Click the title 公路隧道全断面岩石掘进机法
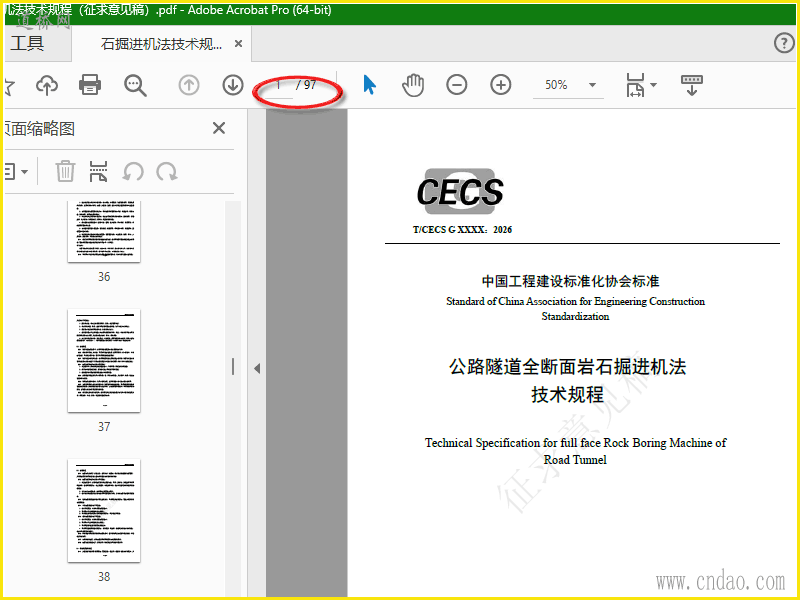Viewport: 800px width, 600px height. 567,366
